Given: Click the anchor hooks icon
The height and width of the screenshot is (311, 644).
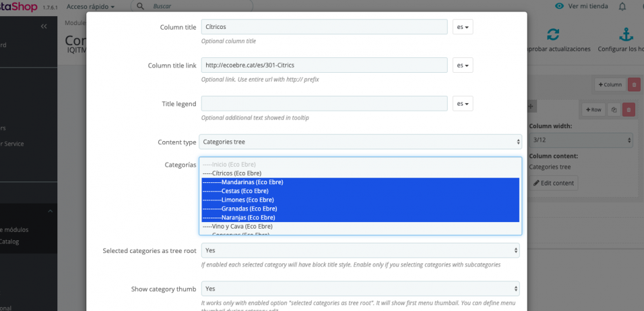Looking at the screenshot, I should (x=626, y=35).
